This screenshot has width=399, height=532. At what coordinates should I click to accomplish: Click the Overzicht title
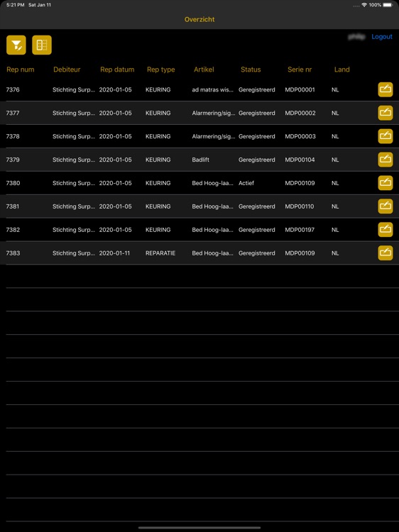(199, 19)
